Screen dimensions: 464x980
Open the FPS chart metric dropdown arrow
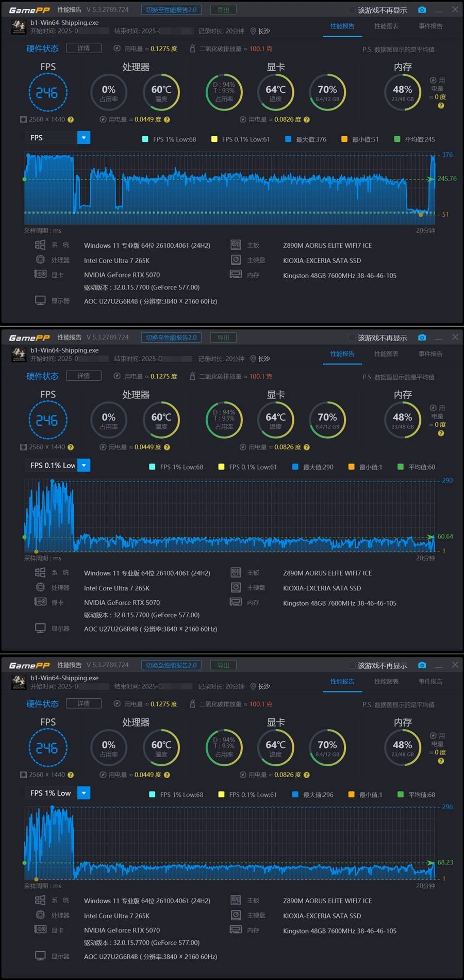pyautogui.click(x=84, y=138)
